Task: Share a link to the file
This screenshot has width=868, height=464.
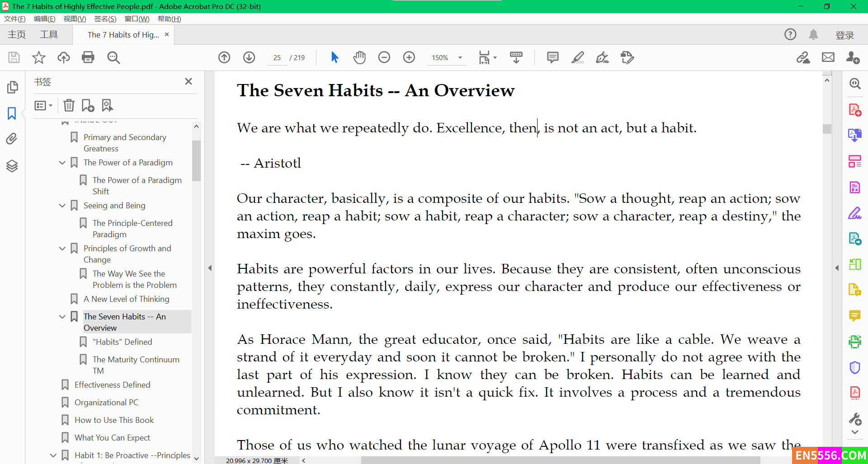Action: [x=803, y=57]
